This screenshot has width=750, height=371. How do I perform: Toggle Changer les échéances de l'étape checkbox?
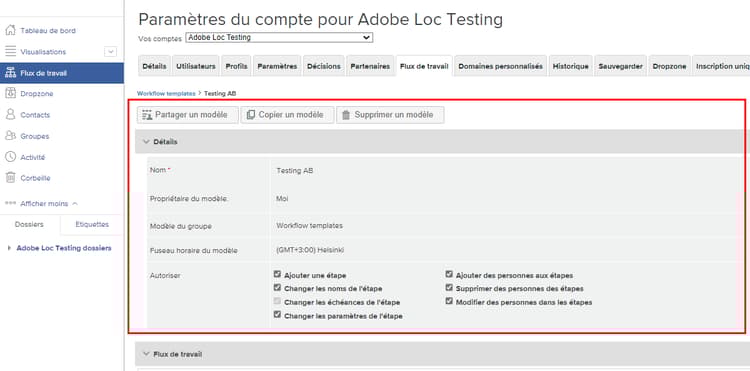[x=277, y=301]
